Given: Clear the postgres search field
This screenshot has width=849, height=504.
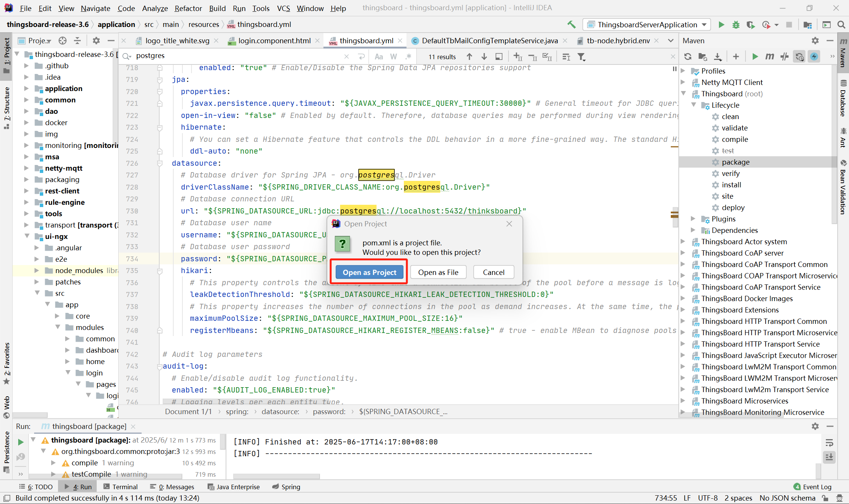Looking at the screenshot, I should point(346,57).
